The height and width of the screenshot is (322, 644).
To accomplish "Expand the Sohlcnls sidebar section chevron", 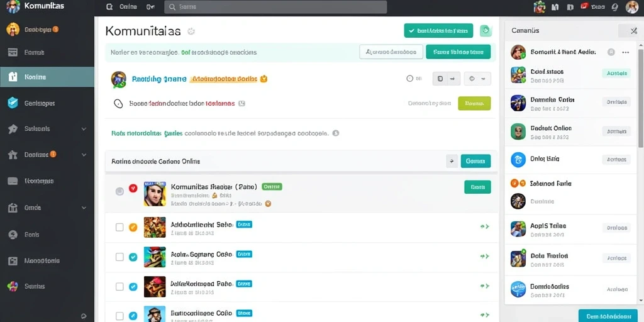I will click(84, 129).
